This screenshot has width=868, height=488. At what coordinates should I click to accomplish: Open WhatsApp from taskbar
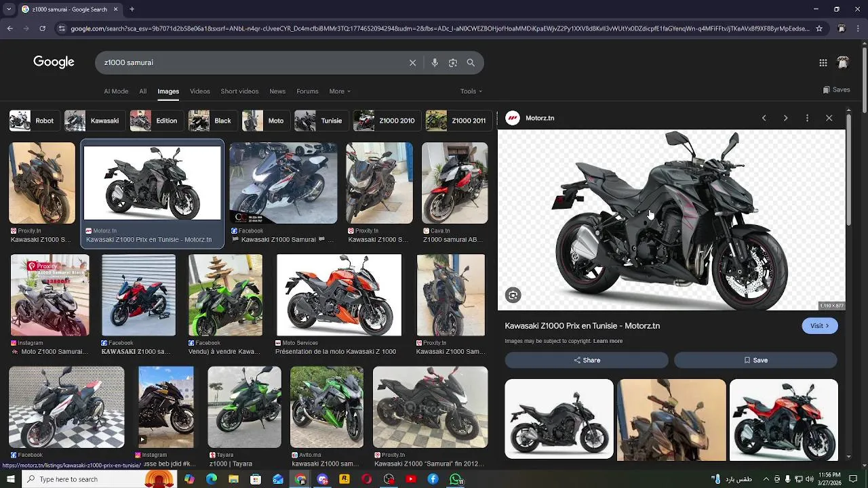click(x=456, y=479)
